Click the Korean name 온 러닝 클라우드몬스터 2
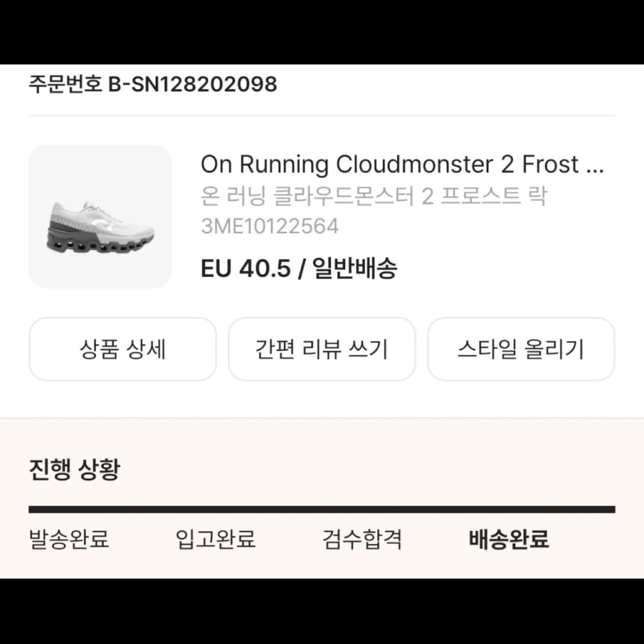 click(375, 196)
